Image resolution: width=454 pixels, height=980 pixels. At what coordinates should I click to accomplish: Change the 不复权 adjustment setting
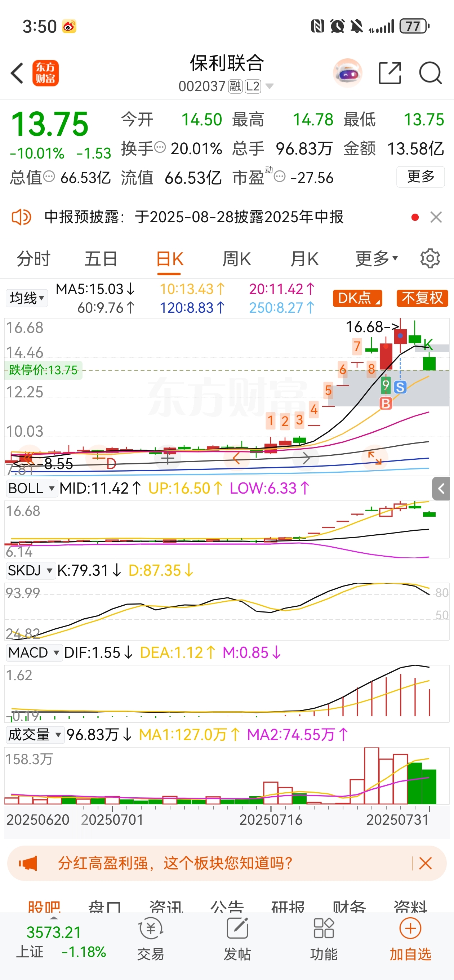click(x=422, y=298)
